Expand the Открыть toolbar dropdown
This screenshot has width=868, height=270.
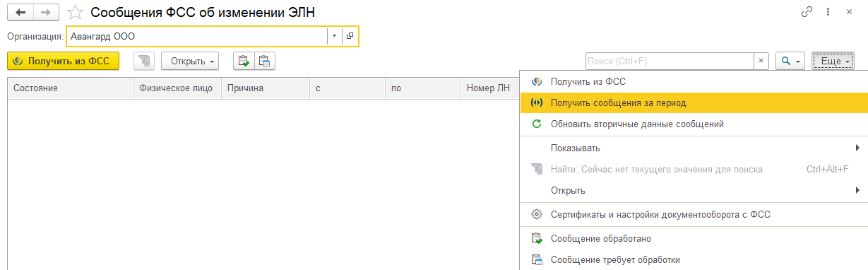190,61
